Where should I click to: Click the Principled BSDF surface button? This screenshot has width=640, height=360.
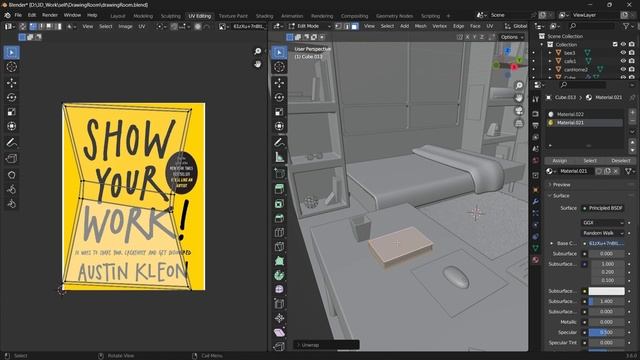coord(603,208)
